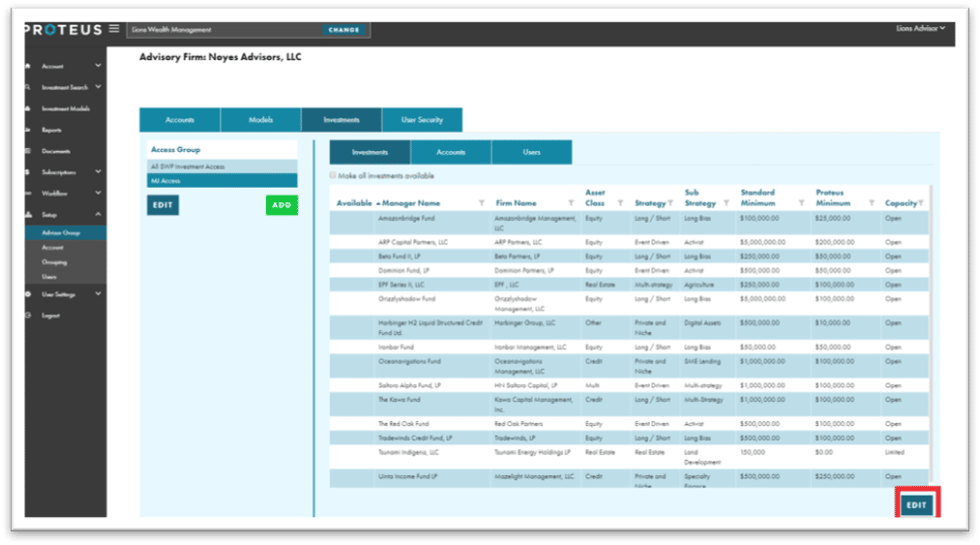Click the green ADD button
This screenshot has height=545, width=980.
point(282,204)
